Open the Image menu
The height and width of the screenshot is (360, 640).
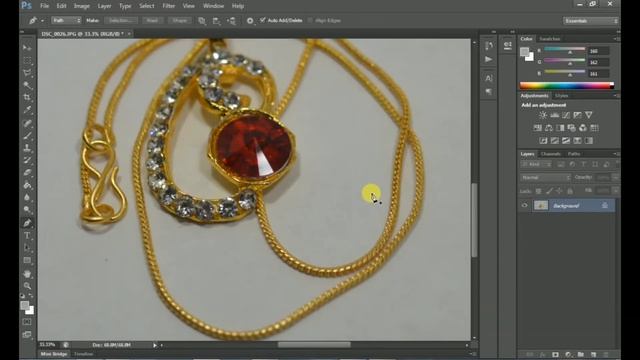[82, 6]
